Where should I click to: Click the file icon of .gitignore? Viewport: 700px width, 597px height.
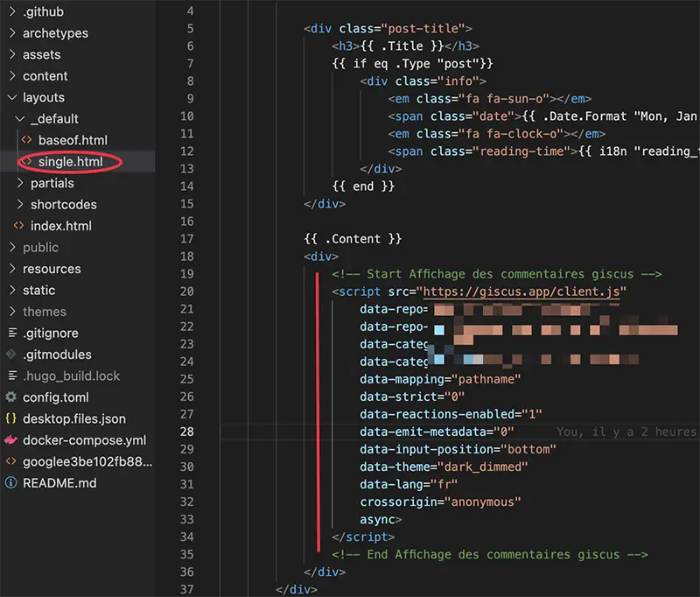coord(12,333)
